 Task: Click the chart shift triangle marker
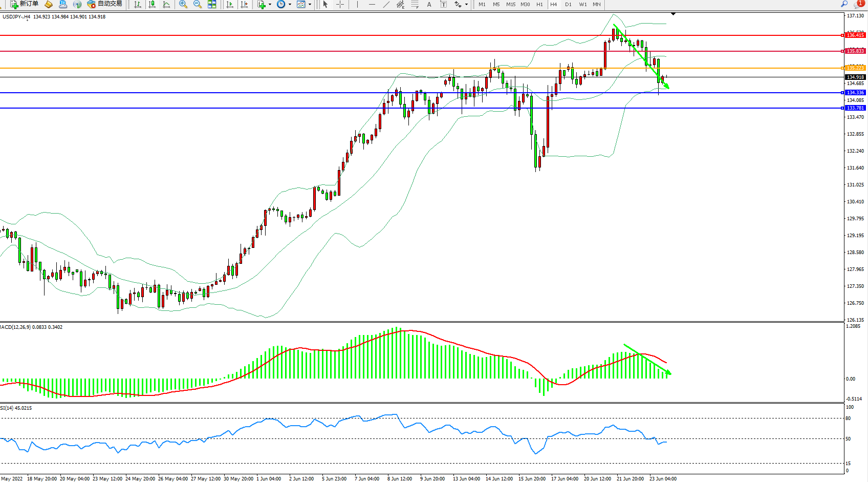pyautogui.click(x=673, y=14)
